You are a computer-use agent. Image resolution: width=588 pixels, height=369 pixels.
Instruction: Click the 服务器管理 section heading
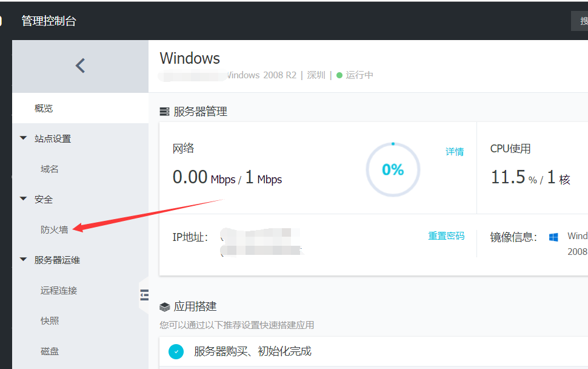click(200, 112)
